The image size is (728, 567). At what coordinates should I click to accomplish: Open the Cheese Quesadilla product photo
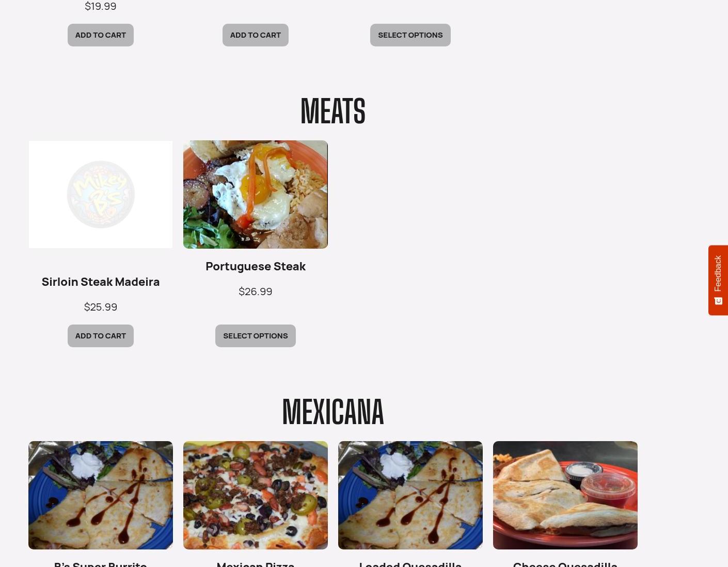pos(565,495)
